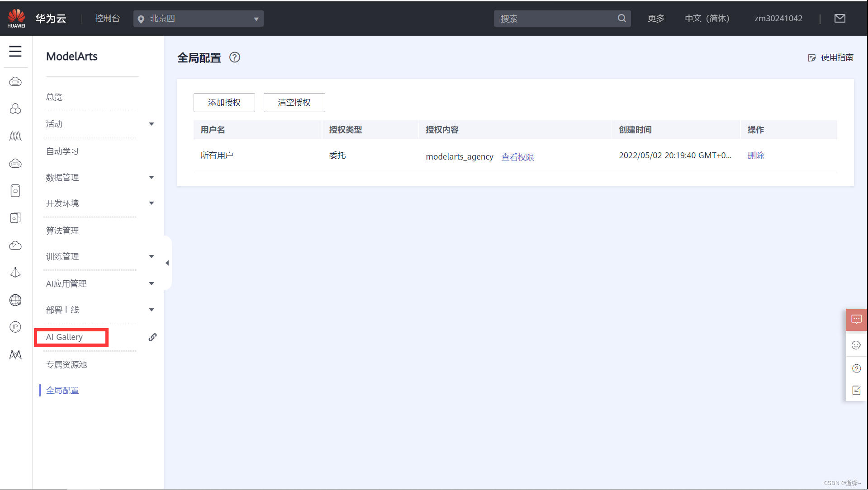Expand the 活动 menu arrow

(152, 124)
